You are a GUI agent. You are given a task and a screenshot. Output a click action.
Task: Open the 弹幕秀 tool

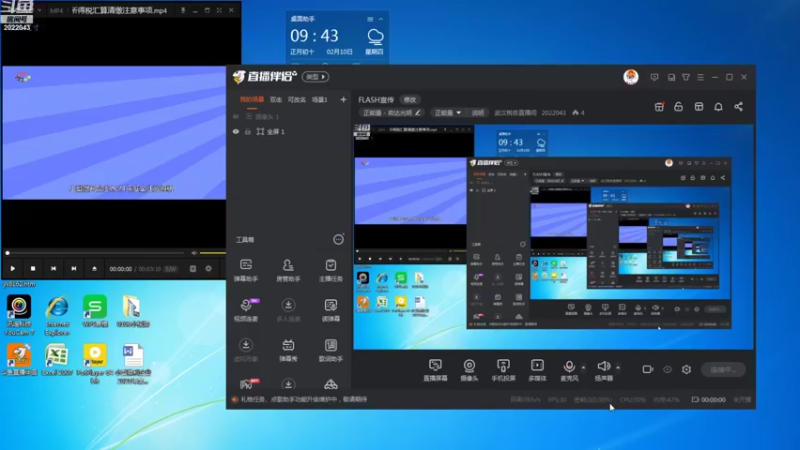288,350
